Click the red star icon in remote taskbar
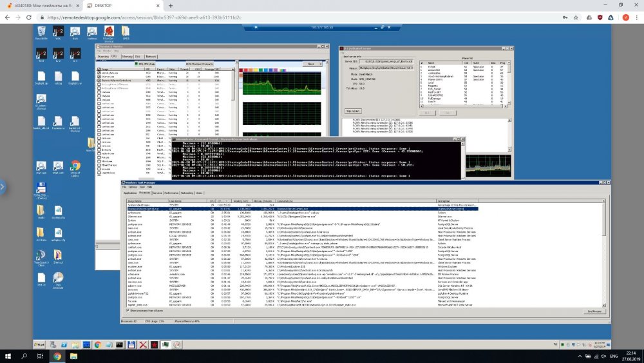Screen dimensions: 644x363 [154, 344]
